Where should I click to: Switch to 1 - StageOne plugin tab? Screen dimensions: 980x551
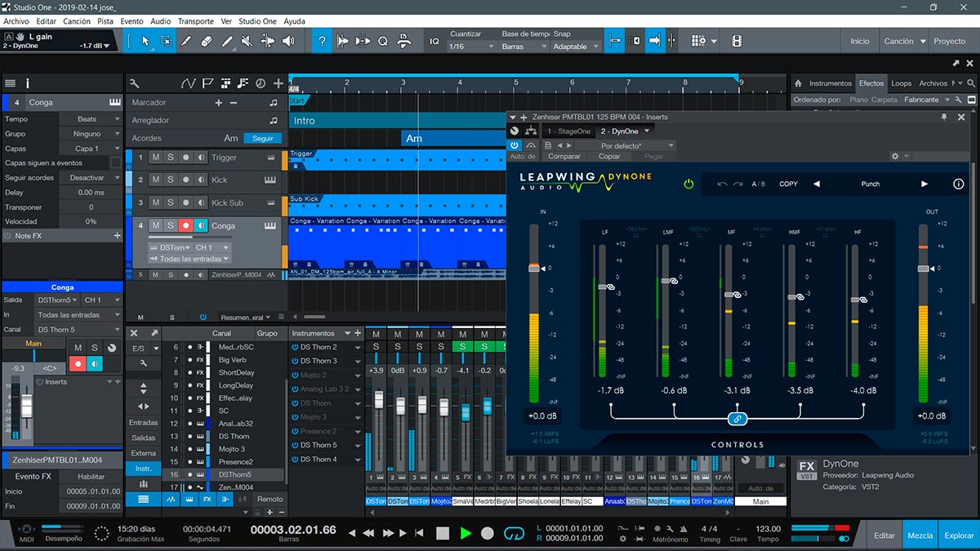(568, 131)
